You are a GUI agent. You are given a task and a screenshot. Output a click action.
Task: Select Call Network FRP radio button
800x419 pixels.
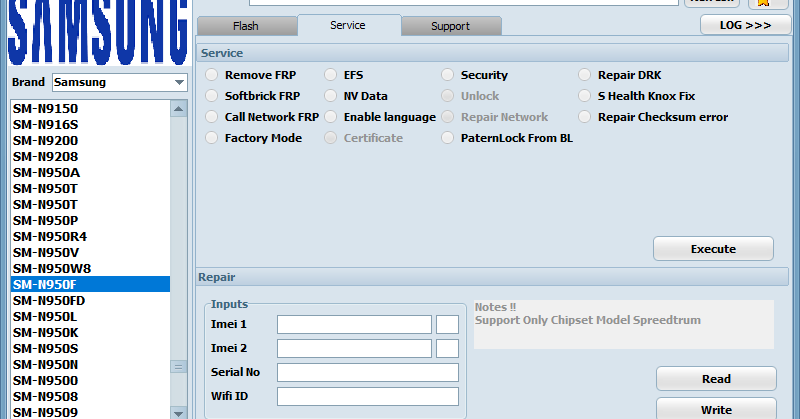(212, 117)
